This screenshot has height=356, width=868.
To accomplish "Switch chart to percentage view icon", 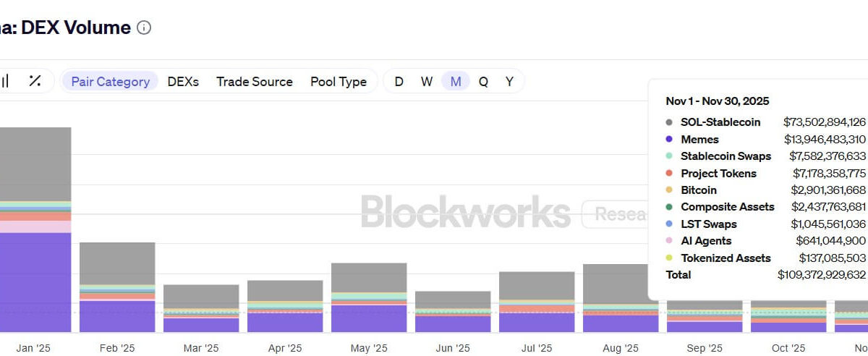I will [34, 81].
